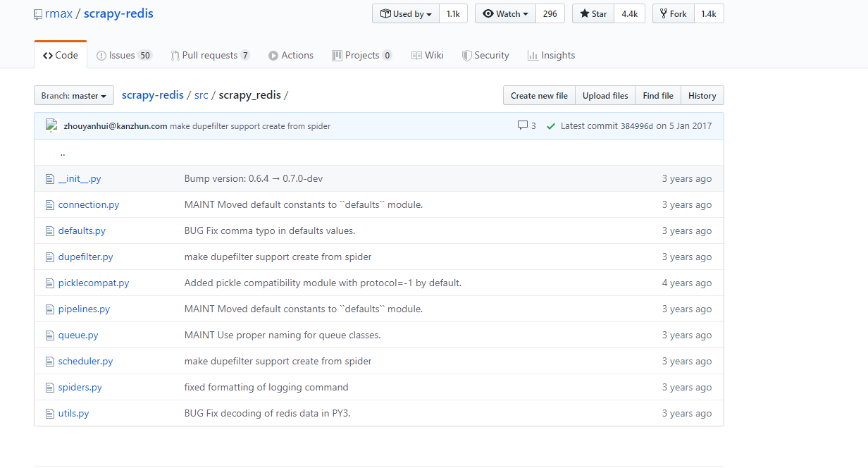Viewport: 868px width, 468px height.
Task: Open the utils.py file
Action: pyautogui.click(x=74, y=414)
